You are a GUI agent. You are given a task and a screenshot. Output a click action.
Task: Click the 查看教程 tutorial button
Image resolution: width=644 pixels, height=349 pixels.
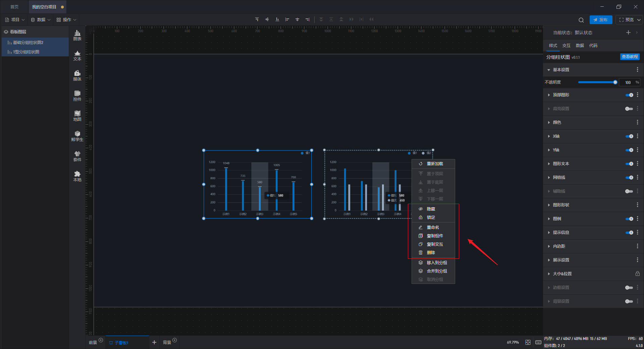click(630, 57)
